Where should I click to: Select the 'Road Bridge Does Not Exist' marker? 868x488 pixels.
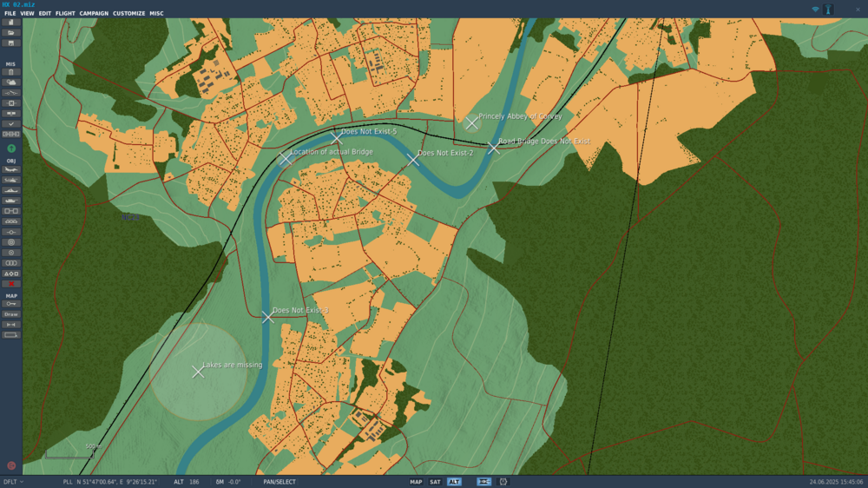(x=493, y=148)
